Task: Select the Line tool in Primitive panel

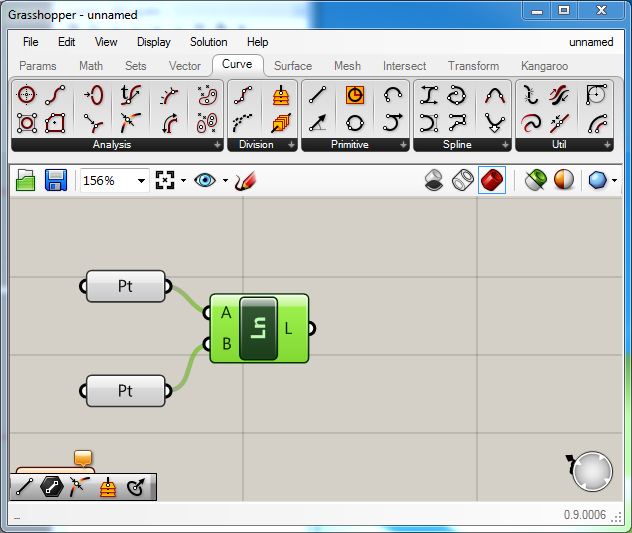Action: pyautogui.click(x=317, y=95)
